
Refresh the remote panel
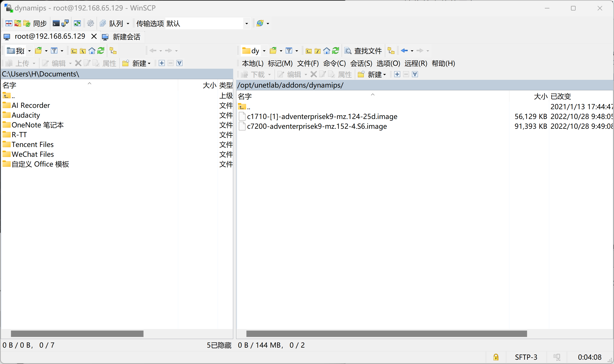336,51
